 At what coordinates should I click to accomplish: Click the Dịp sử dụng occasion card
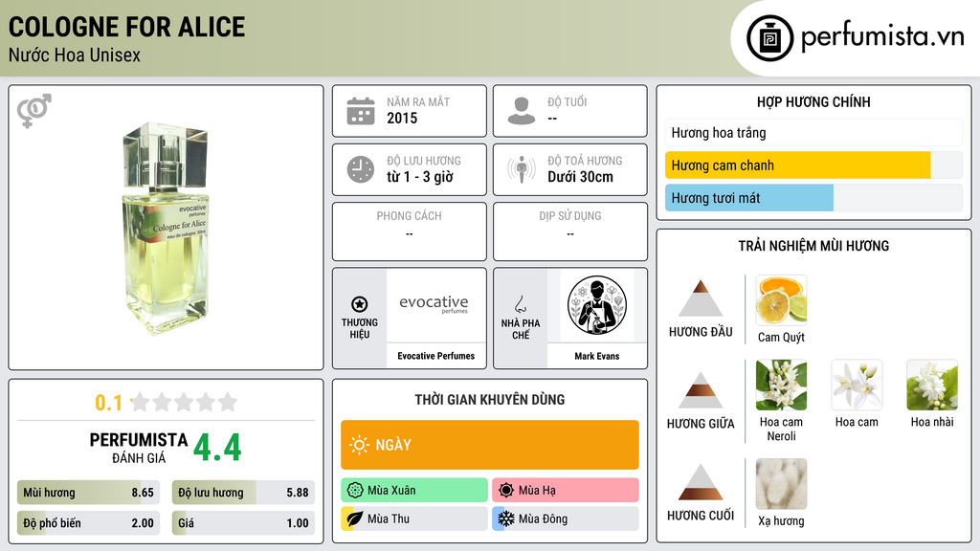[x=570, y=231]
